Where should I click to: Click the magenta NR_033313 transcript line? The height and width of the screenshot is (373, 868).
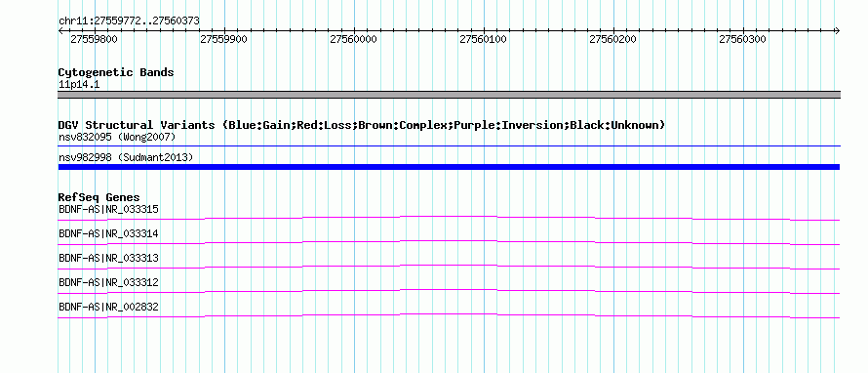click(x=449, y=265)
